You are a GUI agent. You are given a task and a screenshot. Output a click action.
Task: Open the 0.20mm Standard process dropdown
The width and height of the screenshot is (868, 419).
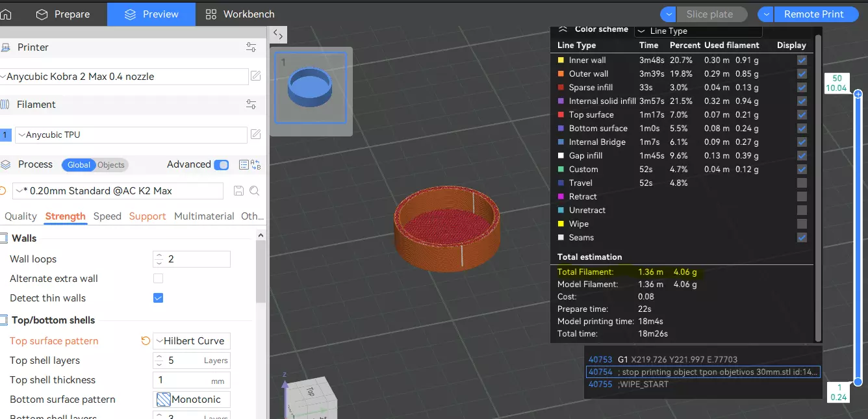point(118,191)
